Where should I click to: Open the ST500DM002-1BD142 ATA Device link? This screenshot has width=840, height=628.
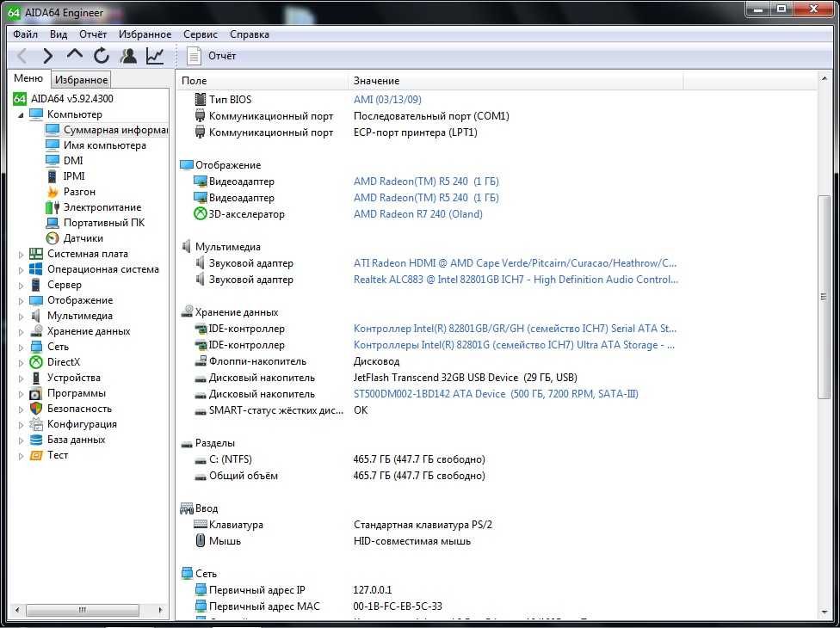point(496,394)
